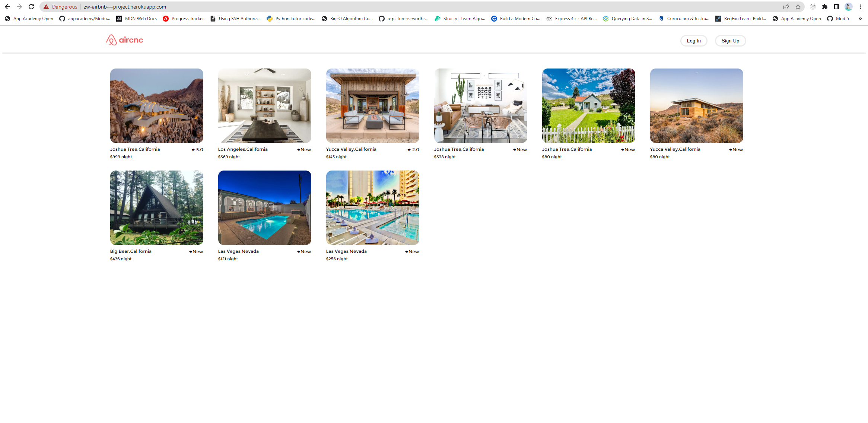Open the $256 Las Vegas pool listing
The width and height of the screenshot is (868, 423).
coord(372,208)
